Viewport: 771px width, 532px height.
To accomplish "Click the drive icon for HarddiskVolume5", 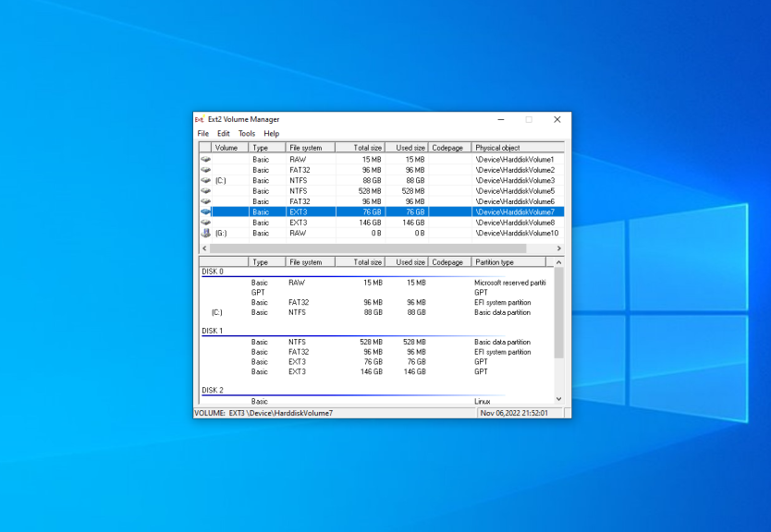I will point(205,191).
